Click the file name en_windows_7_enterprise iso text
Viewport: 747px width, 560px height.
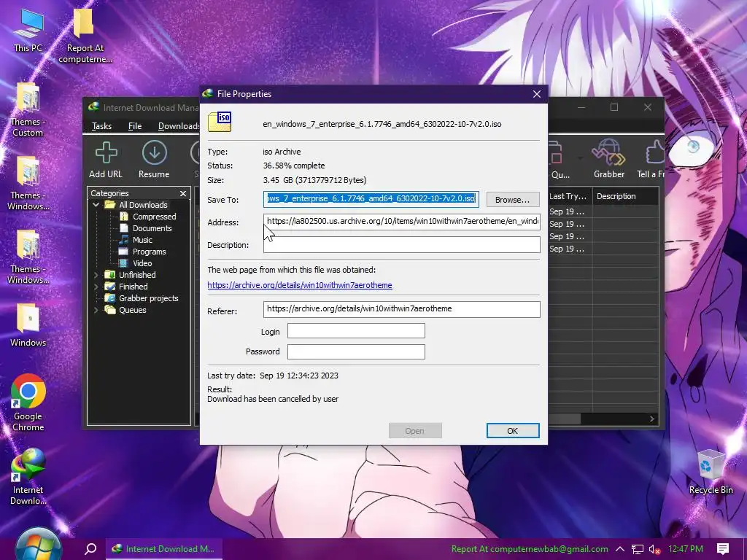point(382,124)
